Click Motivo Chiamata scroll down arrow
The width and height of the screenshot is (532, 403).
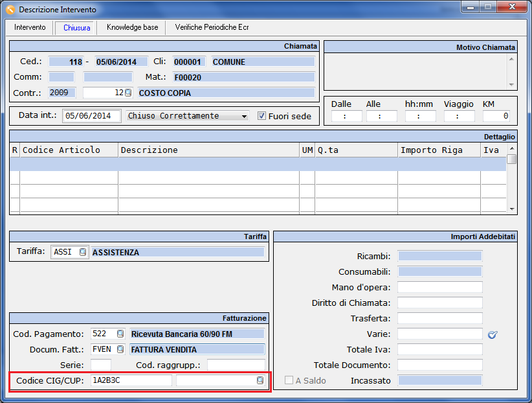click(511, 85)
